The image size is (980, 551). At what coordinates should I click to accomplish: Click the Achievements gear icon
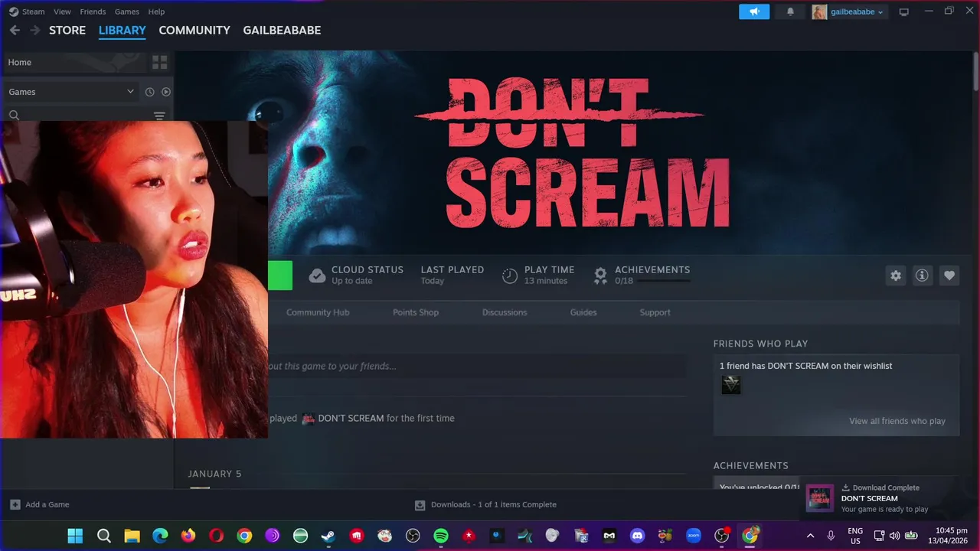coord(600,275)
